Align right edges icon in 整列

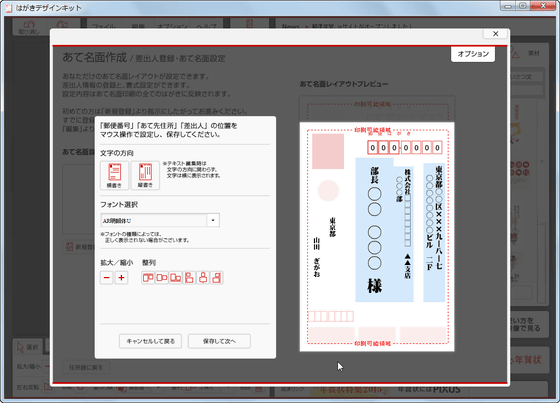click(x=216, y=278)
